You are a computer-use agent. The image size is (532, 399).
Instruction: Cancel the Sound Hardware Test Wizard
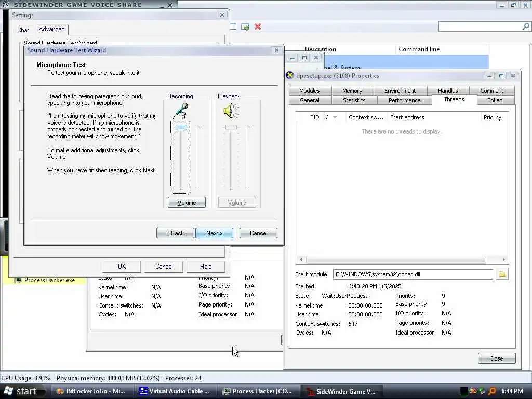(x=258, y=233)
